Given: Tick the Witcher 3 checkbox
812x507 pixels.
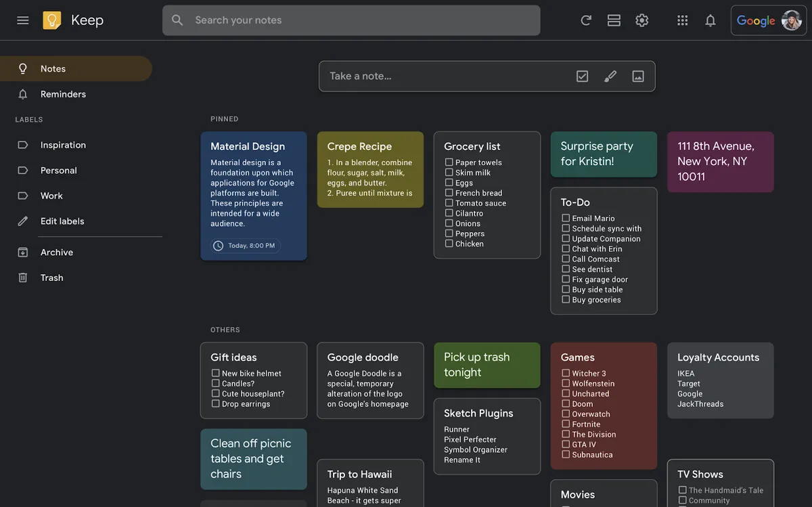Looking at the screenshot, I should [566, 373].
